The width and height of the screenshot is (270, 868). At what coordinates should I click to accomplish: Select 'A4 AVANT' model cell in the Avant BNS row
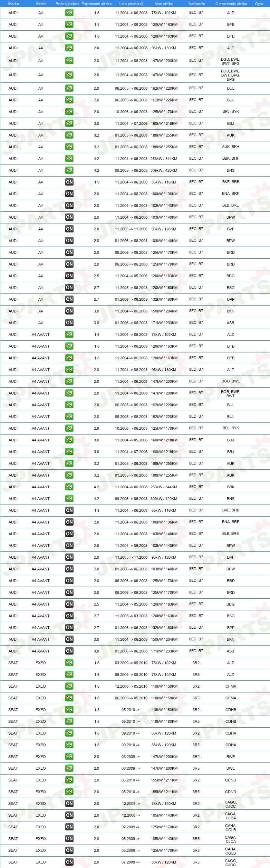41,499
